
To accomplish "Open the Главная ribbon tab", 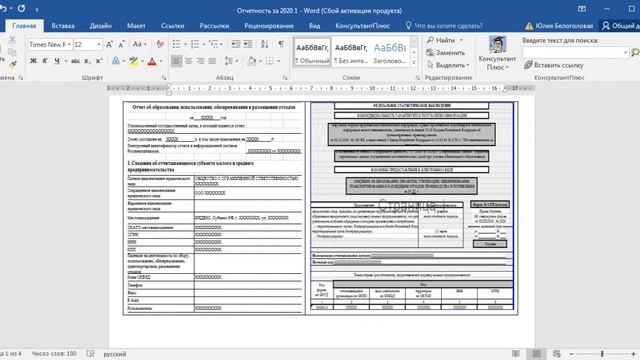I will [x=24, y=26].
